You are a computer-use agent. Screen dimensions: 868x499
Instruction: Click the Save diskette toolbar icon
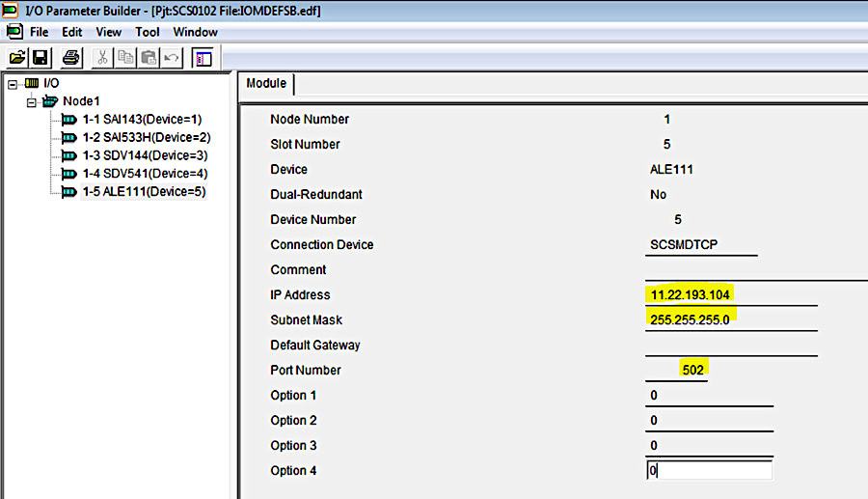(40, 57)
